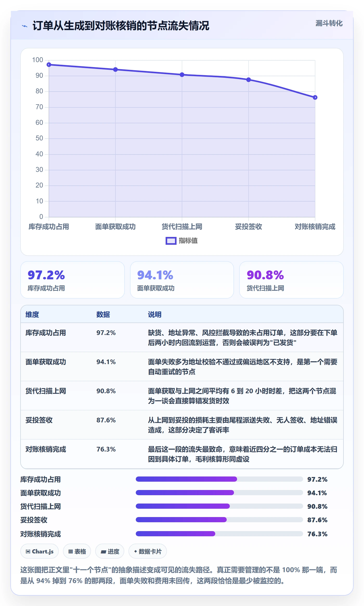Click the 库存成功占用 progress bar
The width and height of the screenshot is (364, 606).
[x=219, y=479]
